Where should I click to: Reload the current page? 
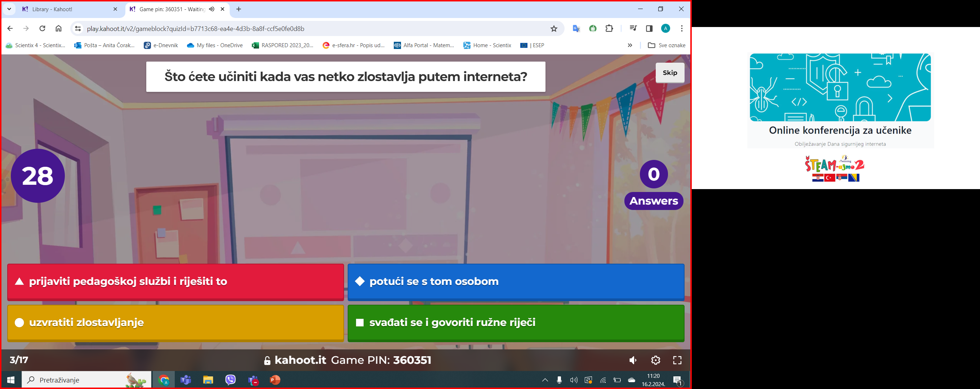(42, 28)
